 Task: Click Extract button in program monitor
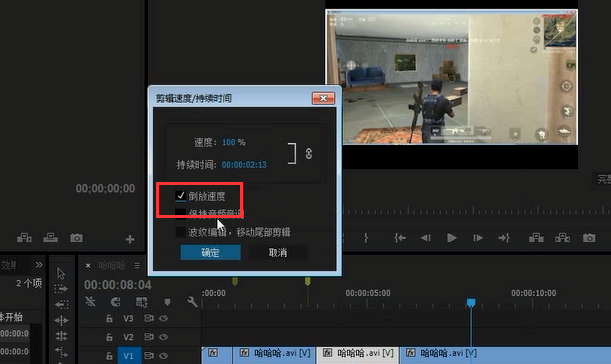tap(562, 238)
